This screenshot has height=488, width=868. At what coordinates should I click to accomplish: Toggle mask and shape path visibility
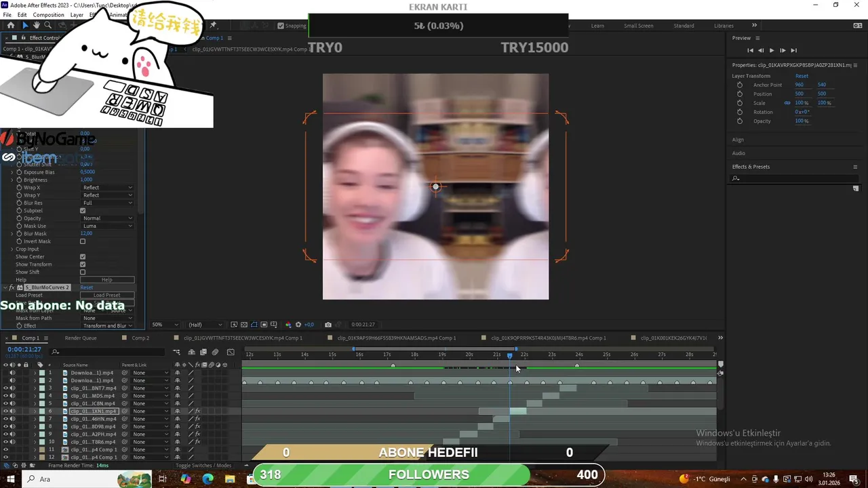(x=254, y=325)
